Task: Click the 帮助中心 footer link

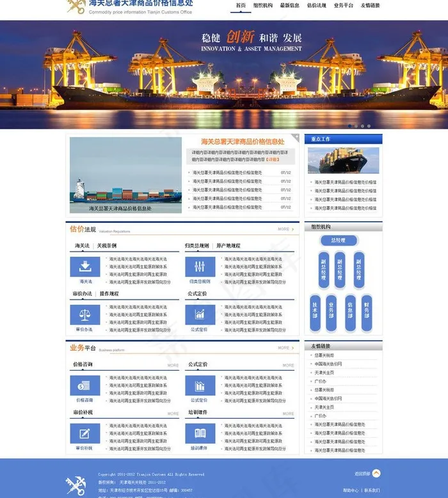Action: click(x=351, y=490)
